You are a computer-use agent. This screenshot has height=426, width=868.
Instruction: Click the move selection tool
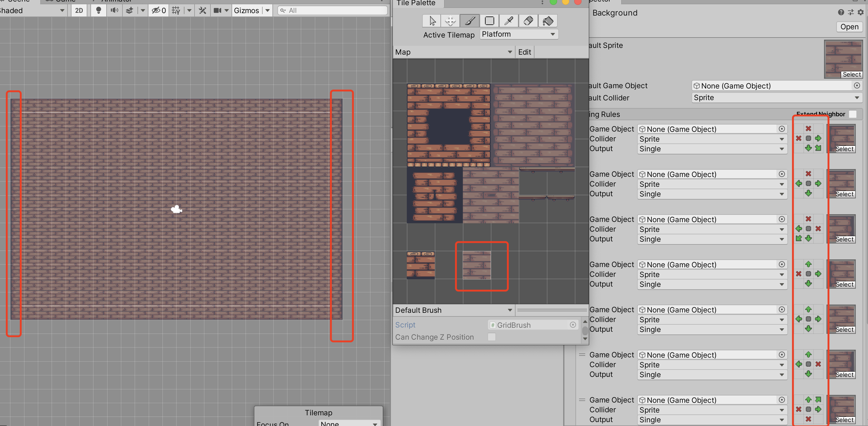[450, 21]
